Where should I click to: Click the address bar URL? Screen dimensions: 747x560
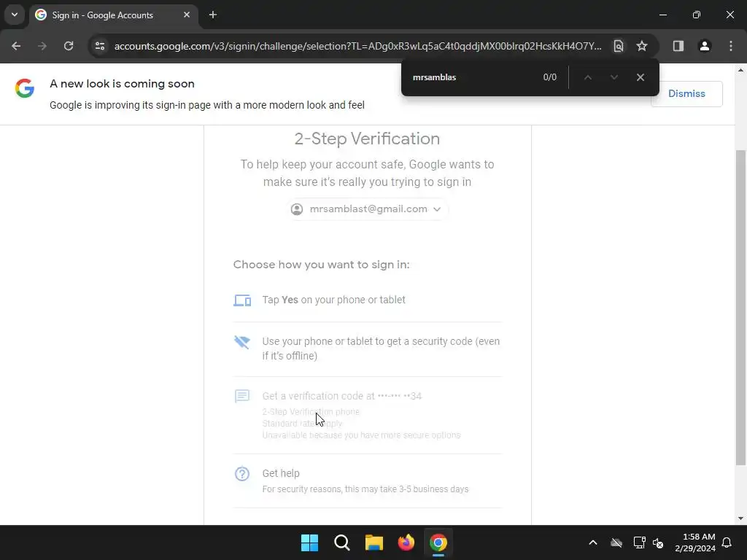pos(357,46)
